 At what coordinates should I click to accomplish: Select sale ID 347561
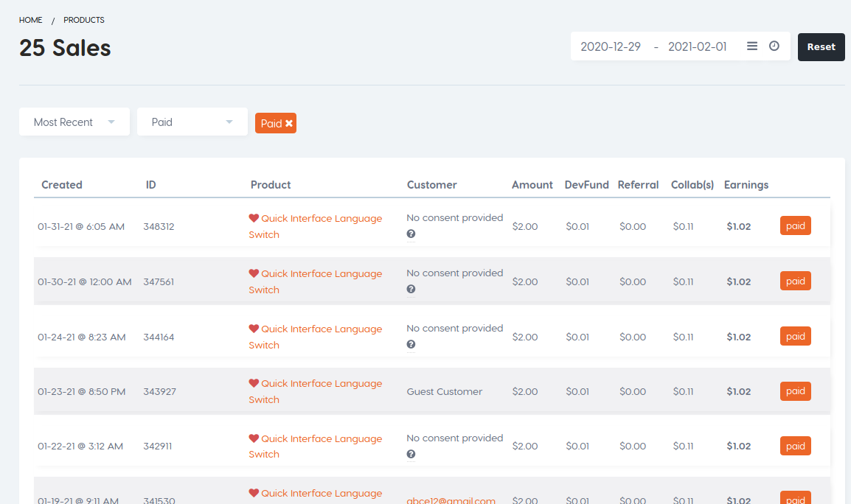(x=159, y=282)
